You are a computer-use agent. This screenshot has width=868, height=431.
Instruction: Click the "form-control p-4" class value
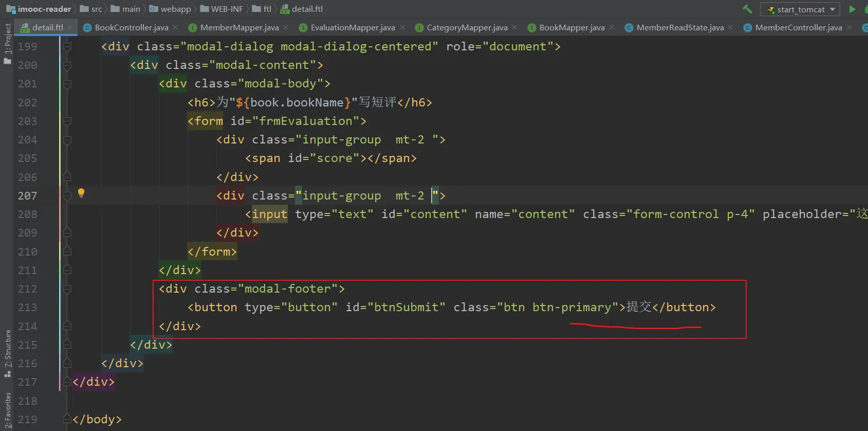690,214
